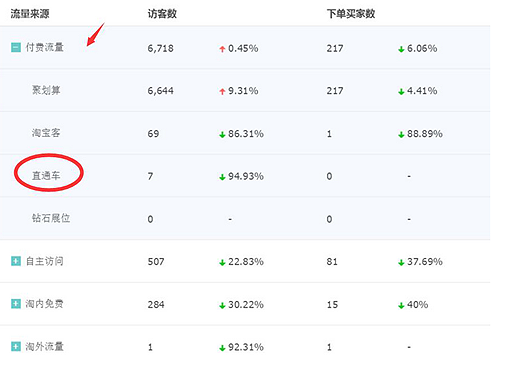The width and height of the screenshot is (516, 368).
Task: Click buyer count 217 in 聚划算 row
Action: 335,91
